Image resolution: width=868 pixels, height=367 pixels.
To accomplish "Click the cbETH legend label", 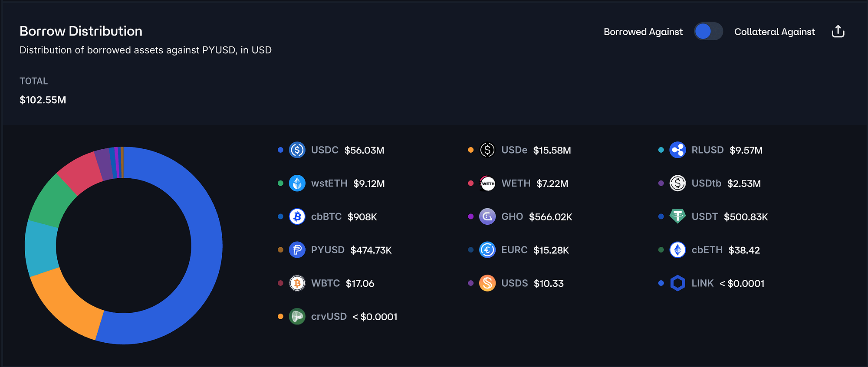I will 707,250.
